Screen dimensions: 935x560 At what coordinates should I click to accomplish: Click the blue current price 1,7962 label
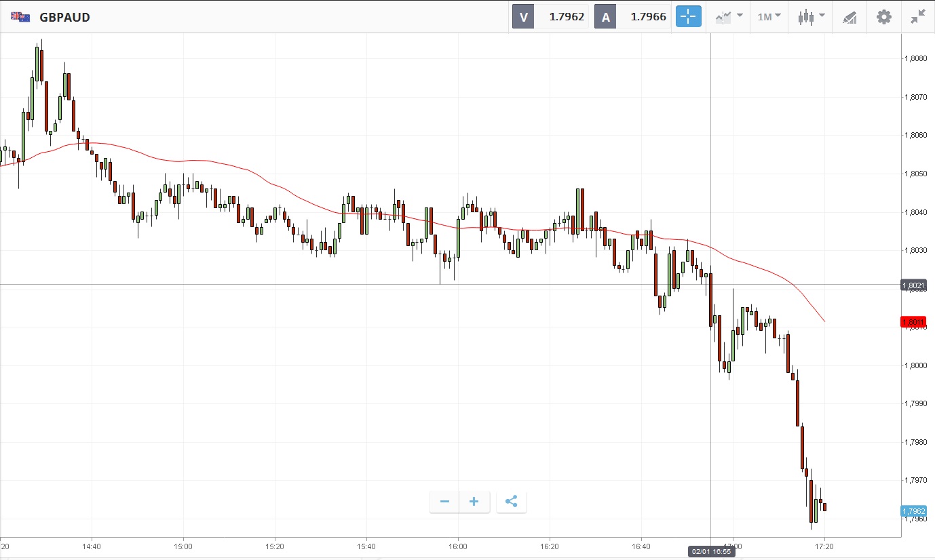point(913,511)
